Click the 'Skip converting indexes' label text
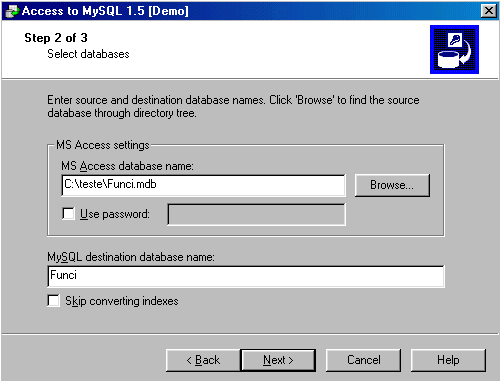The height and width of the screenshot is (381, 501). pyautogui.click(x=122, y=301)
